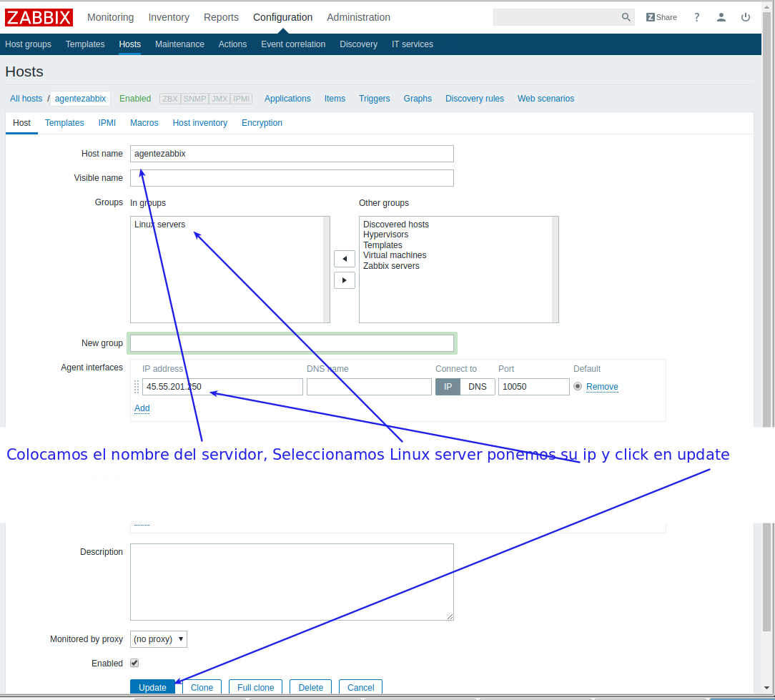Click the JMX availability indicator
This screenshot has width=775, height=700.
pyautogui.click(x=219, y=99)
